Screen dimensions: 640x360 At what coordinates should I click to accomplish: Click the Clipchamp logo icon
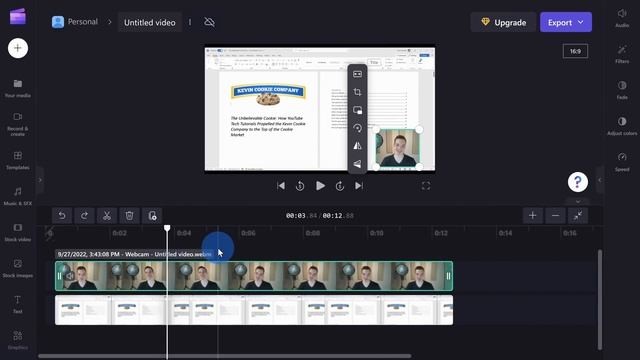(x=18, y=17)
